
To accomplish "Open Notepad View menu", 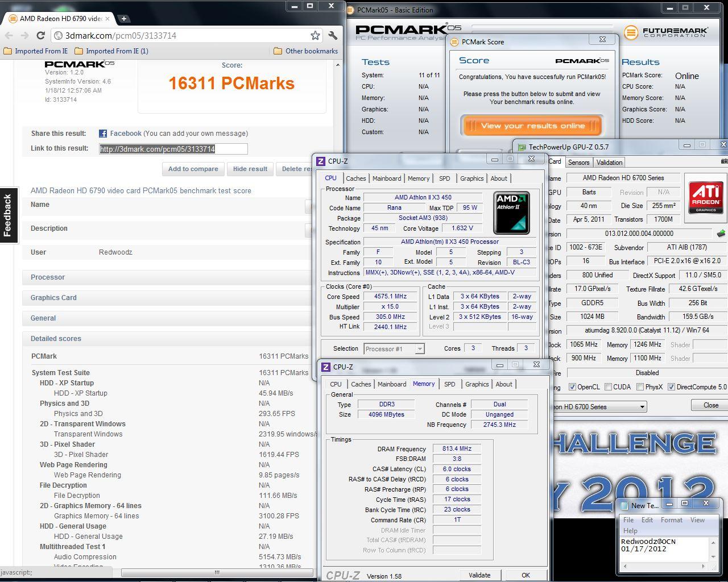I will 697,520.
